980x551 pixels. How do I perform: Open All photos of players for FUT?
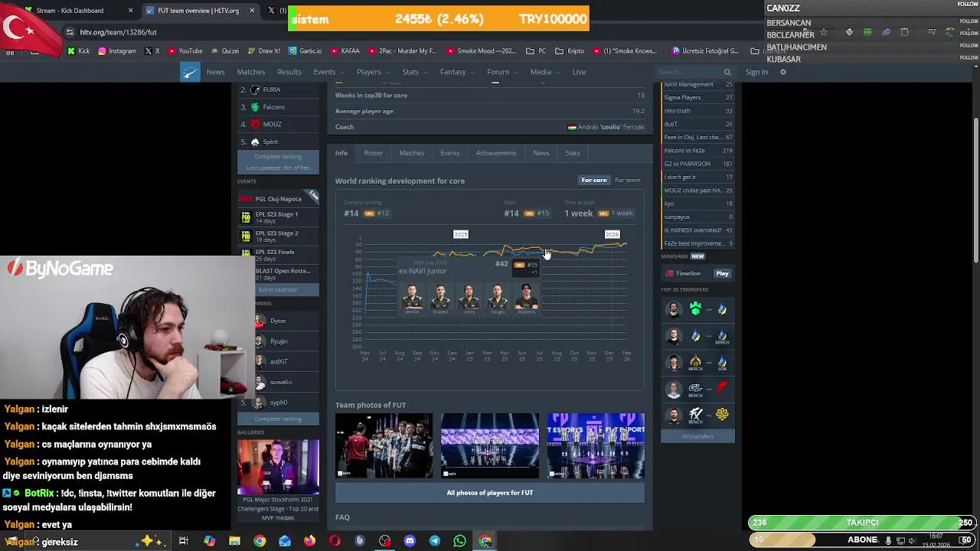click(x=490, y=493)
